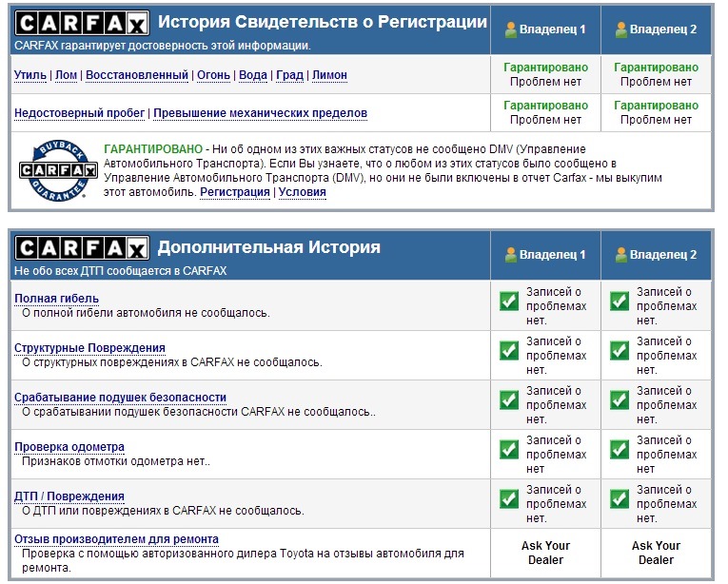
Task: Click Владелец 1 'Ask Your Dealer' in the Отзыв производителем row
Action: [x=545, y=553]
